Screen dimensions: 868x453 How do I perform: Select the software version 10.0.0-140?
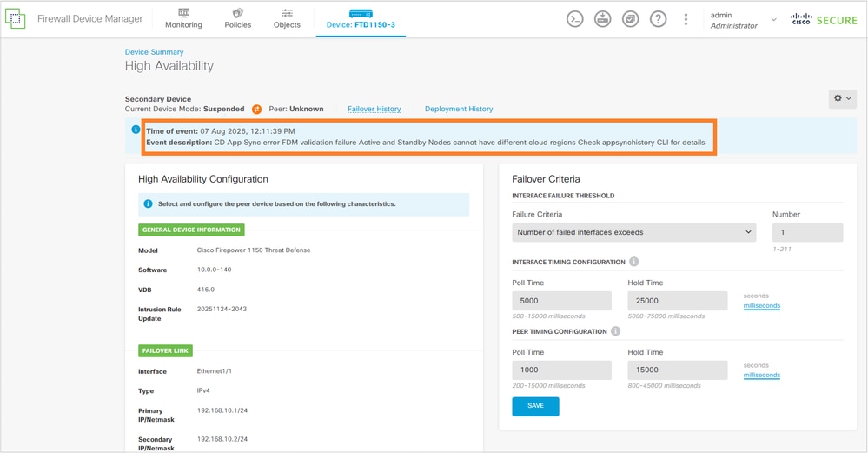[215, 270]
